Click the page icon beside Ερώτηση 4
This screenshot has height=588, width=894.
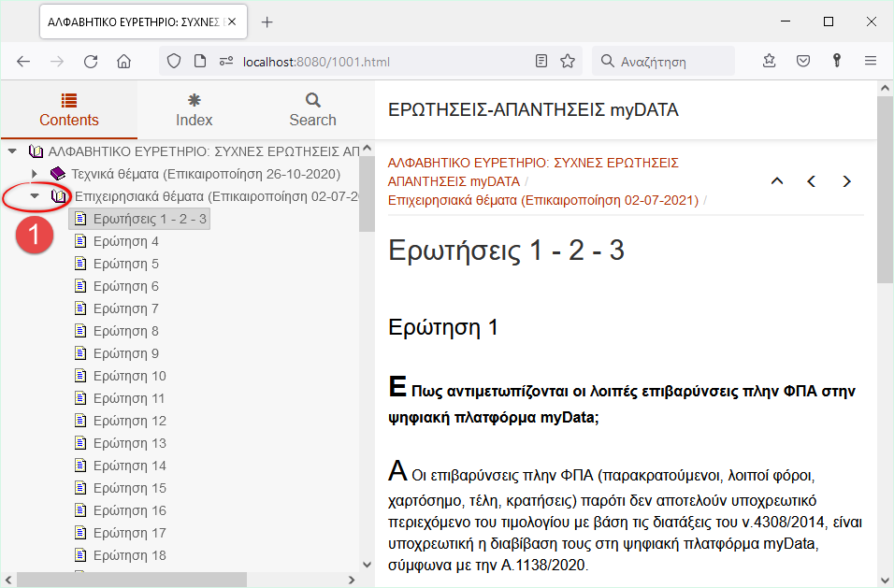(x=81, y=241)
